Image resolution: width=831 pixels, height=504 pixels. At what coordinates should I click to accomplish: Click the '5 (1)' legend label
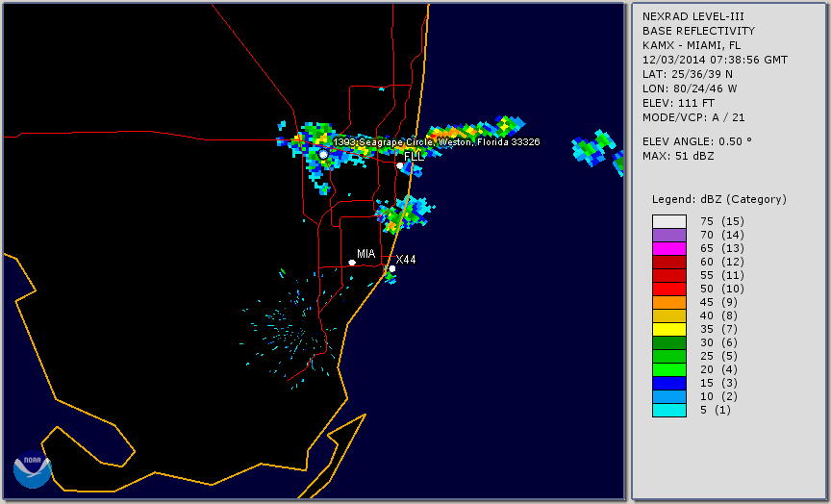pyautogui.click(x=715, y=410)
